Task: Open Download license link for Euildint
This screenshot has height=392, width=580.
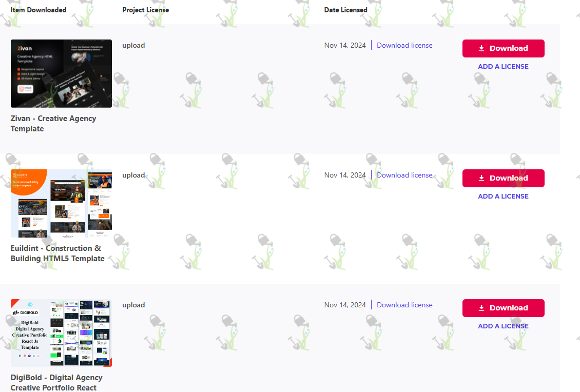Action: pyautogui.click(x=404, y=175)
